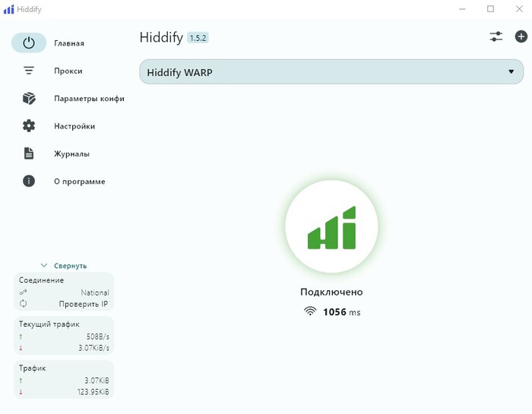Click the Параметры конфи box icon
This screenshot has height=414, width=532.
(x=29, y=98)
